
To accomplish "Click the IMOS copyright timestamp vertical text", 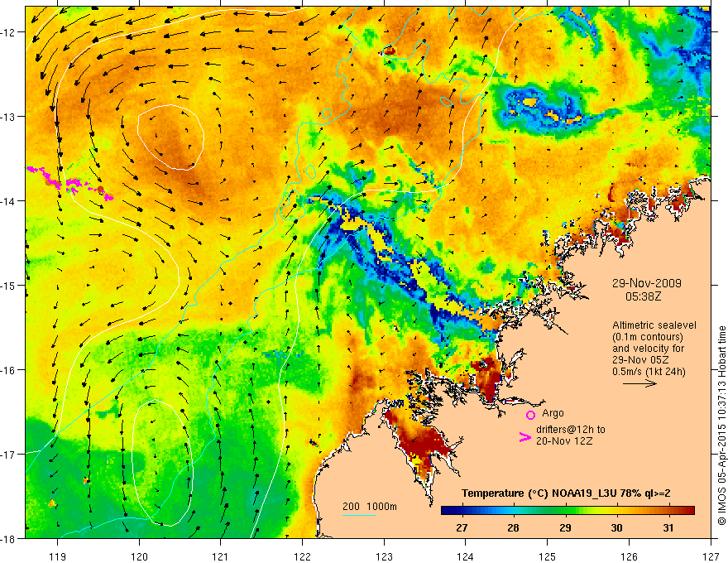I will pyautogui.click(x=721, y=426).
